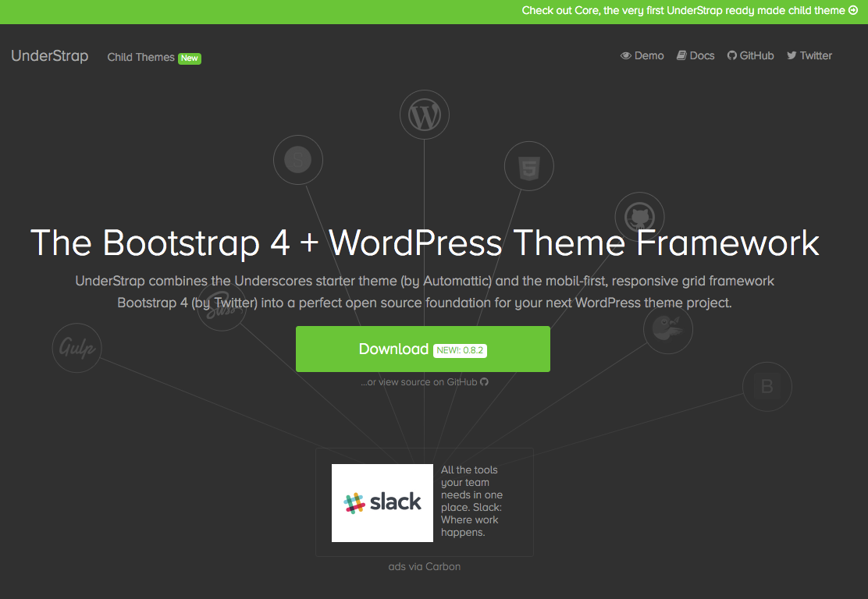This screenshot has height=599, width=868.
Task: Open the 'Check out Core' banner link
Action: [689, 10]
